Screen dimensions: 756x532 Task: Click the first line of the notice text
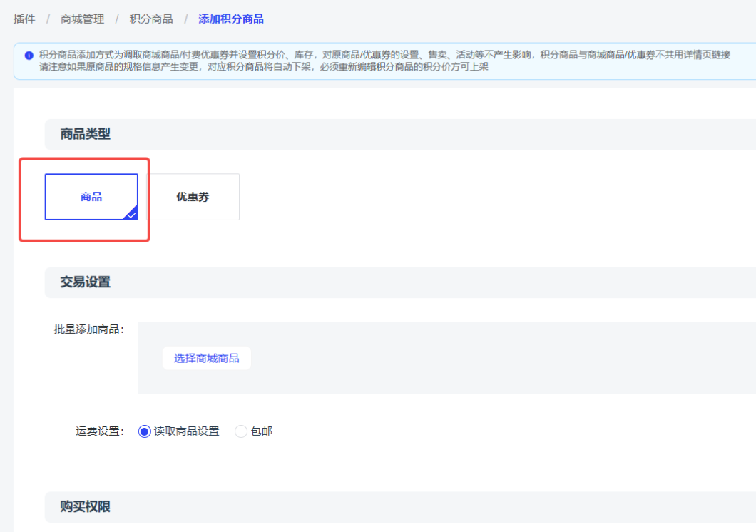[384, 55]
